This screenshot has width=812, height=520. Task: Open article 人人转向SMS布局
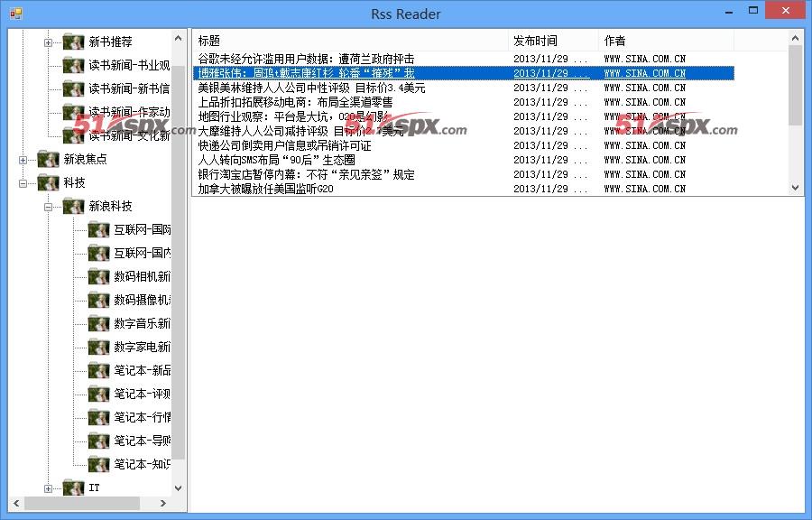(276, 160)
